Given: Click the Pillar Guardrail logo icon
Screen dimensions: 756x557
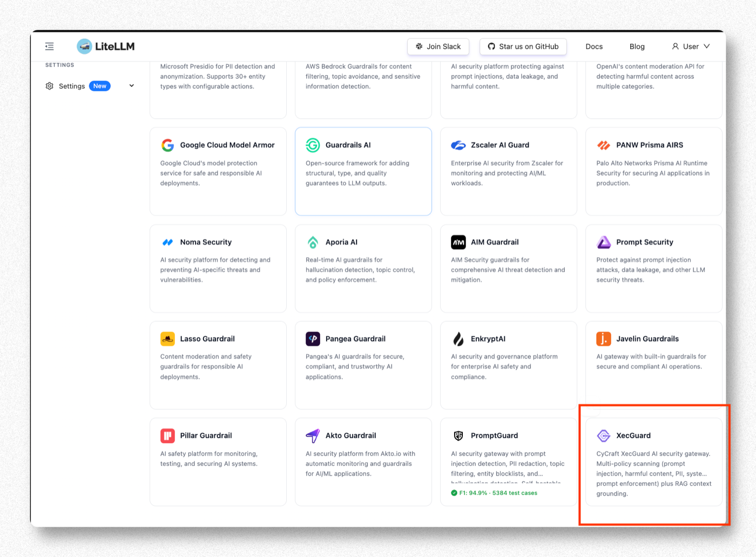Looking at the screenshot, I should (167, 435).
